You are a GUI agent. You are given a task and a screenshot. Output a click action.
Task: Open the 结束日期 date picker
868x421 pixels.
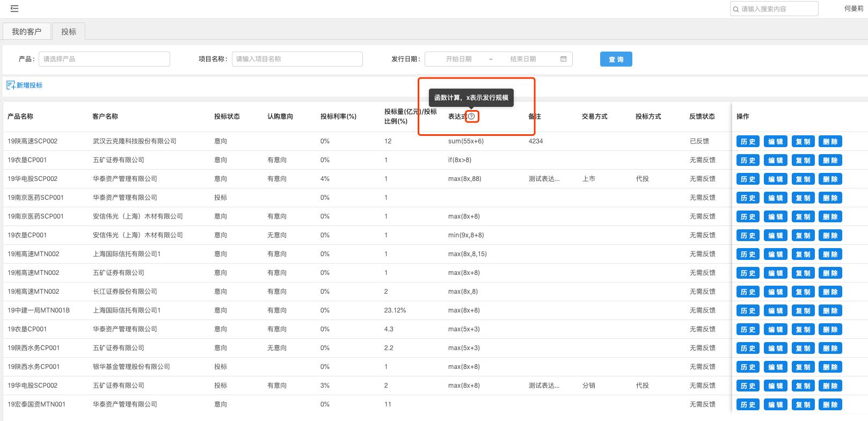tap(523, 59)
